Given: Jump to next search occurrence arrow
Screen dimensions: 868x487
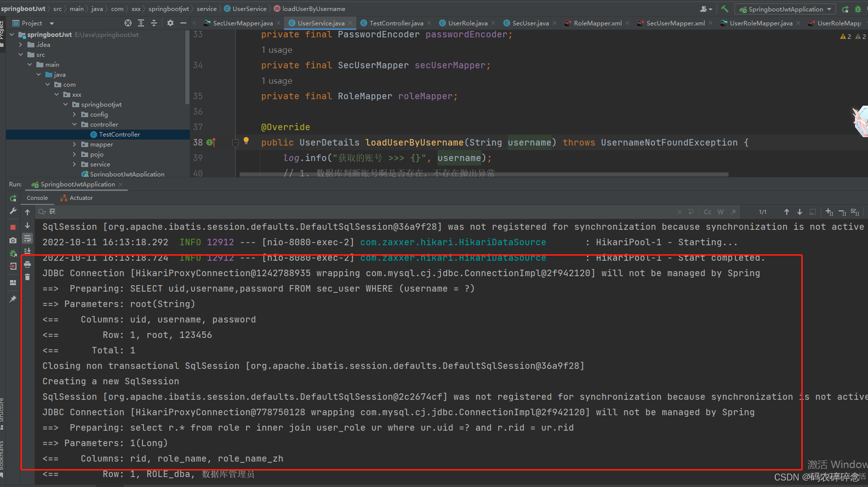Looking at the screenshot, I should (x=800, y=212).
